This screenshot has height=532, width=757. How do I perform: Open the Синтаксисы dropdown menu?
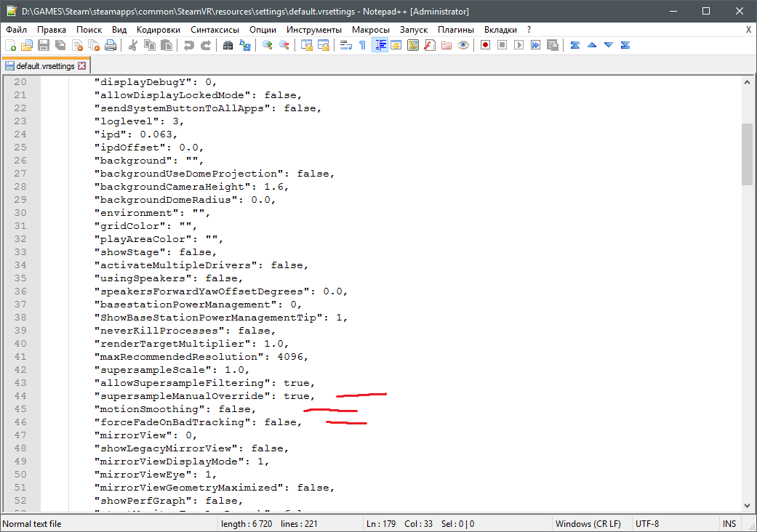point(215,30)
